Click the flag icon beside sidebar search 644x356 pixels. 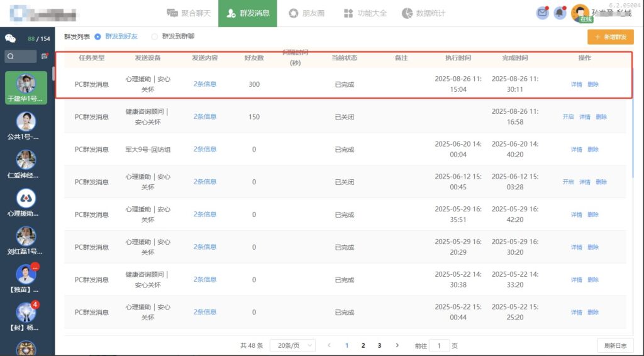tap(45, 57)
